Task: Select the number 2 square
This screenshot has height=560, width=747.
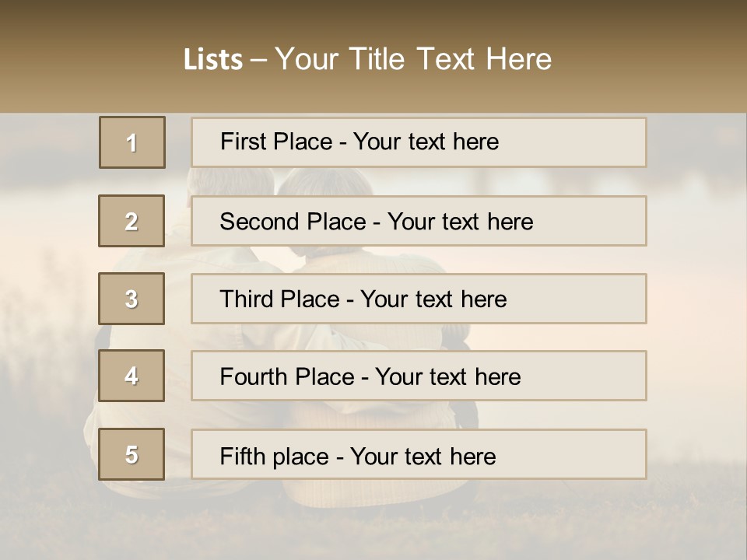Action: coord(132,221)
